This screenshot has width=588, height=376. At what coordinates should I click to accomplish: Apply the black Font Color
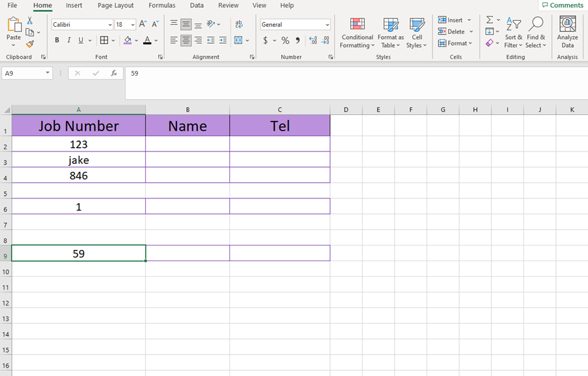[x=148, y=40]
